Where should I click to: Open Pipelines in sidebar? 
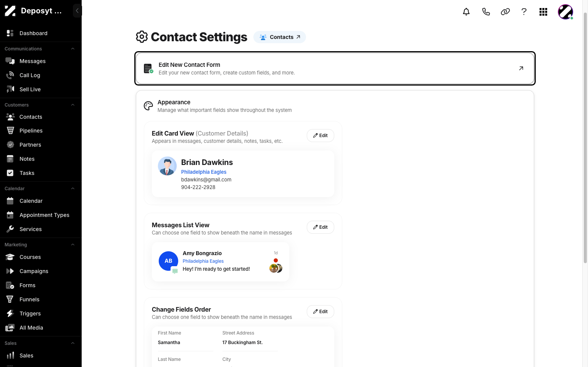coord(41,131)
